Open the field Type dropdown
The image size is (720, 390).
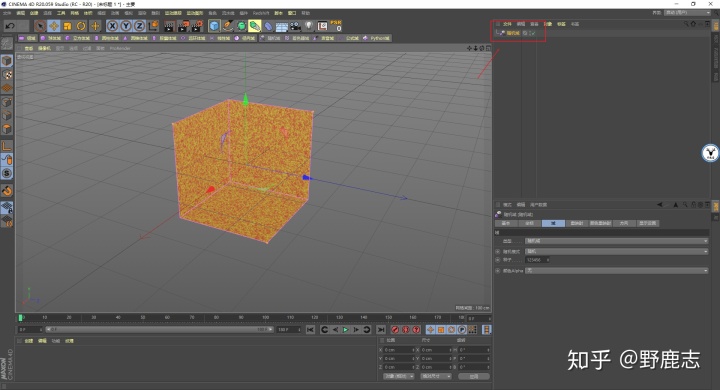pyautogui.click(x=617, y=241)
